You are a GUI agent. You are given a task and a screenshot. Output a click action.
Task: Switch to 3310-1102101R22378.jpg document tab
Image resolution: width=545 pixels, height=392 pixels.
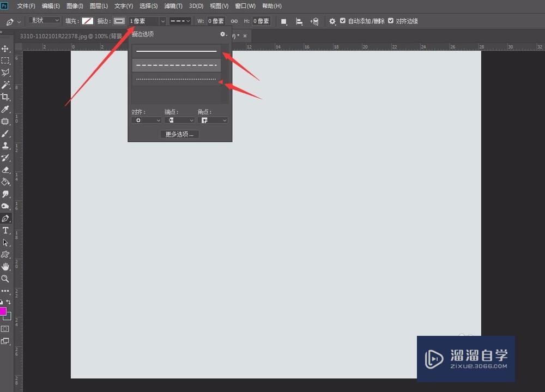click(x=71, y=36)
